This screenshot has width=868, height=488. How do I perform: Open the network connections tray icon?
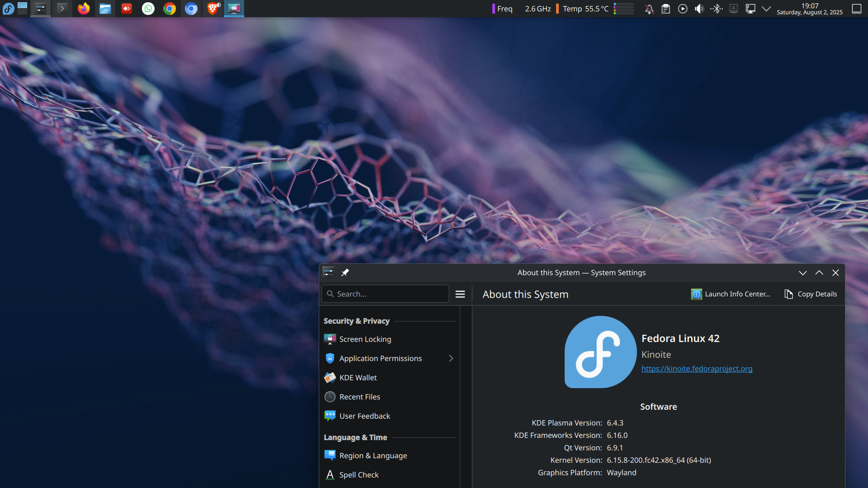tap(750, 9)
